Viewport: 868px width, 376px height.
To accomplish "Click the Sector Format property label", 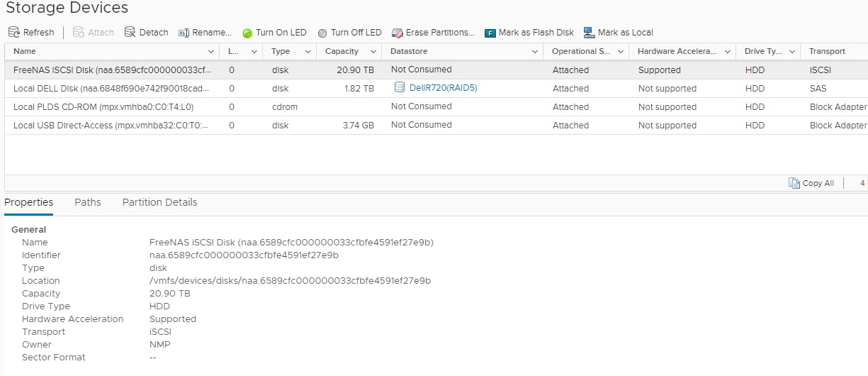I will [x=53, y=357].
